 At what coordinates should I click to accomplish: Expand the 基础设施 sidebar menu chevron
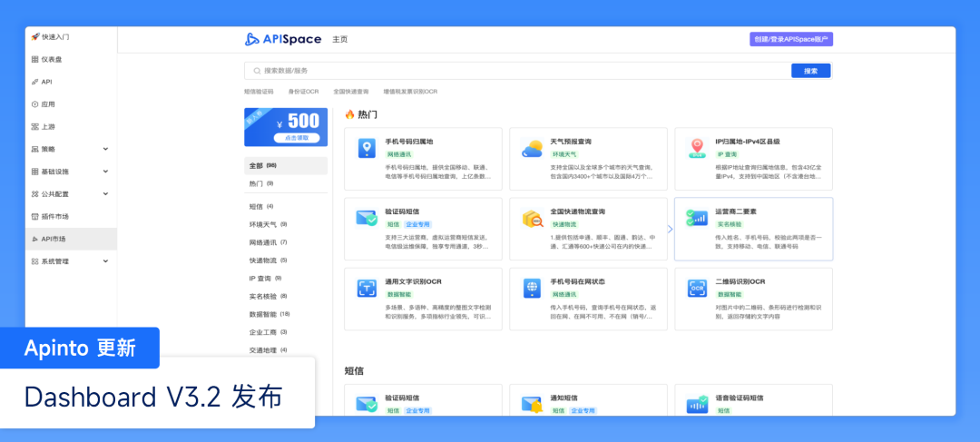(x=105, y=172)
